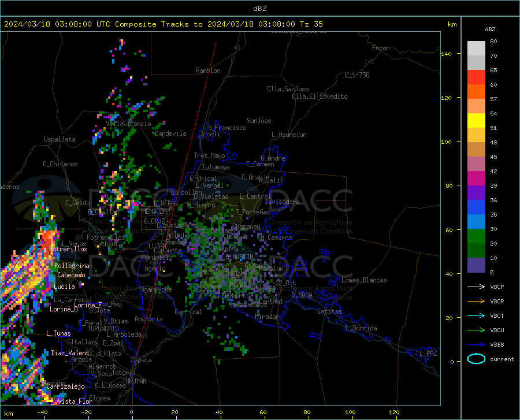Select the red 65 dBZ color swatch

pos(476,77)
